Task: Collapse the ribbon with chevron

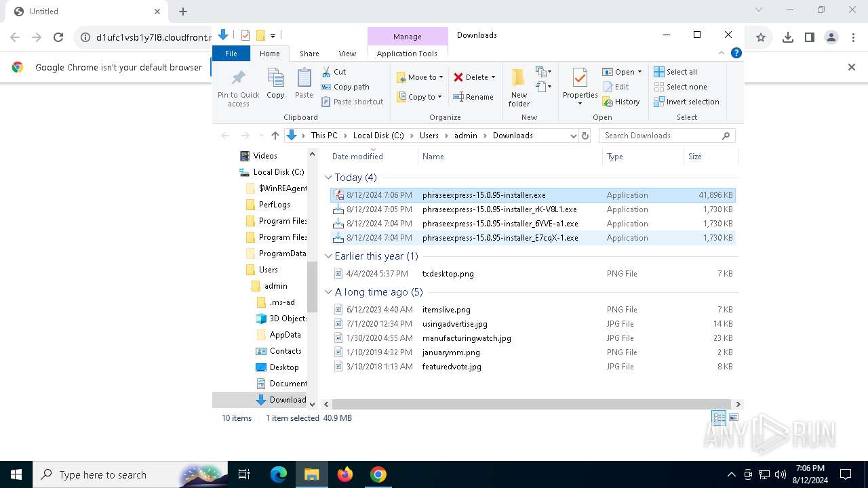Action: (722, 53)
